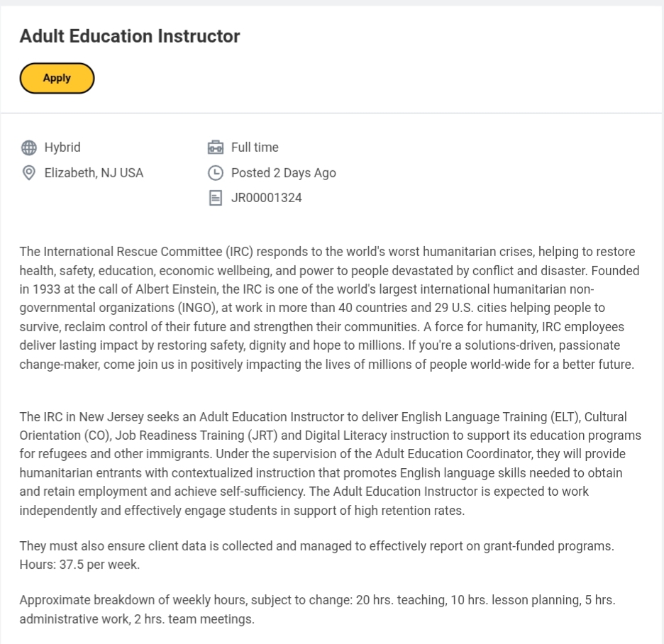Click the Full time label
The width and height of the screenshot is (664, 644).
255,148
